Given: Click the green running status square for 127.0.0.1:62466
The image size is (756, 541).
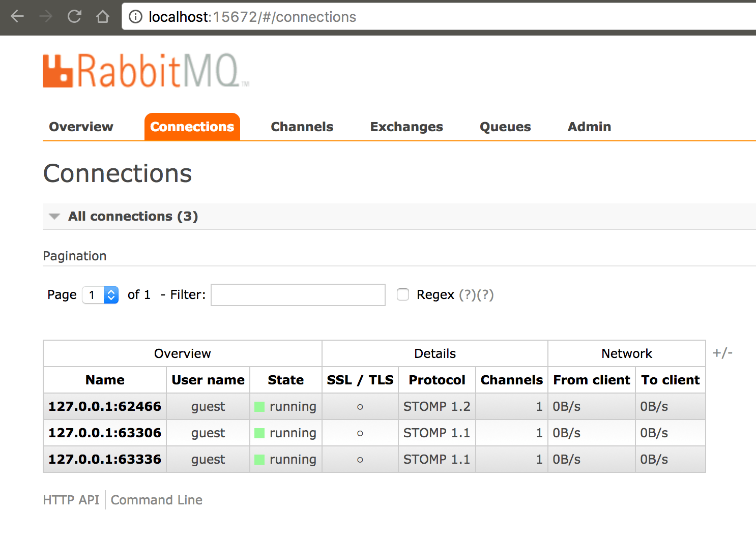Looking at the screenshot, I should (x=259, y=407).
